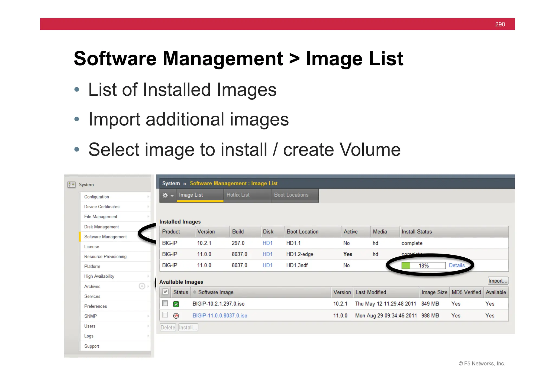The height and width of the screenshot is (392, 555).
Task: Click the sort icon in the Software Image header
Action: pos(195,292)
